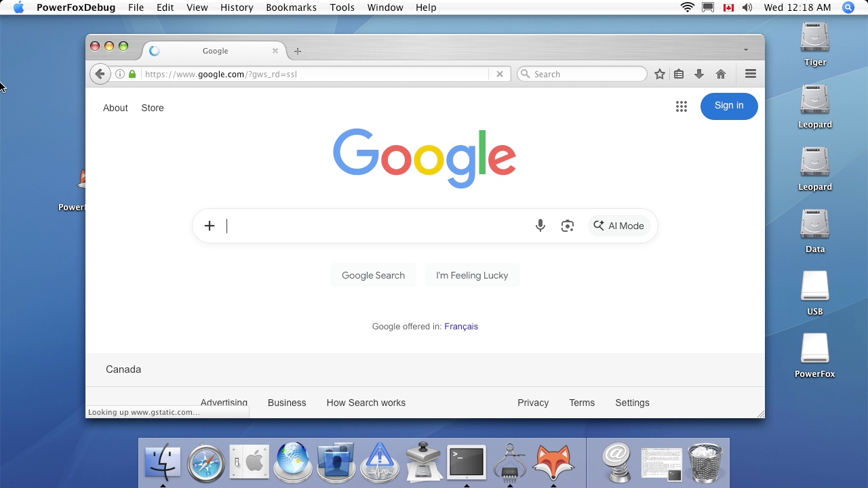Open the displays menu bar icon
The height and width of the screenshot is (488, 868).
[708, 7]
